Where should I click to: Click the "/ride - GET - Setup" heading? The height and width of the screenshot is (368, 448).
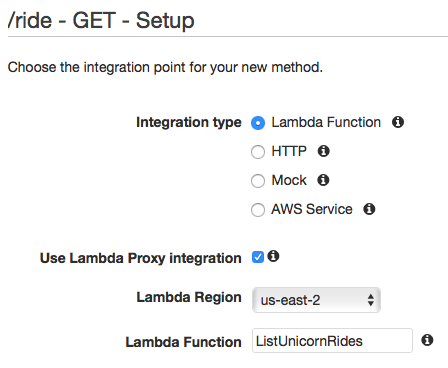click(101, 21)
